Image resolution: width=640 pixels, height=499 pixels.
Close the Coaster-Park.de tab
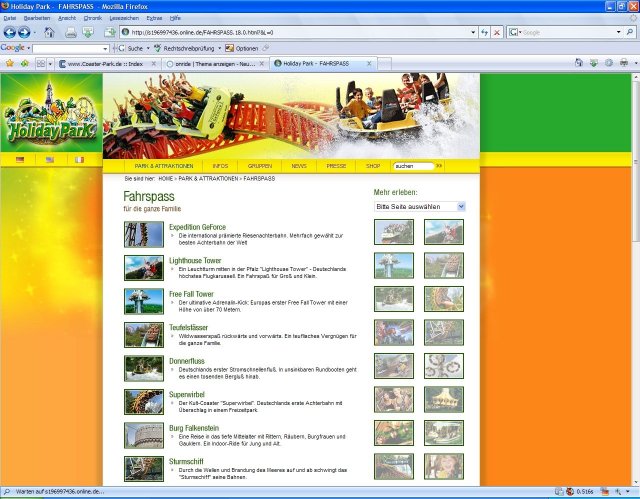coord(154,63)
